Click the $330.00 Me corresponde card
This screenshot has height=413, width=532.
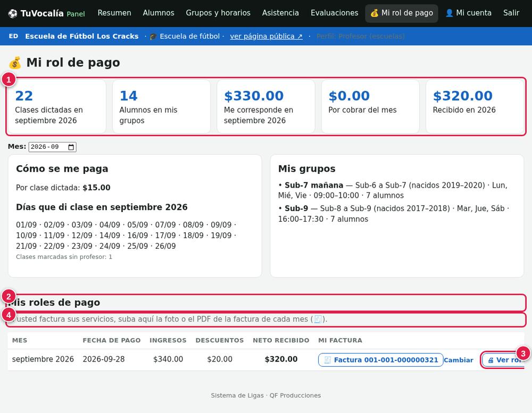coord(265,106)
